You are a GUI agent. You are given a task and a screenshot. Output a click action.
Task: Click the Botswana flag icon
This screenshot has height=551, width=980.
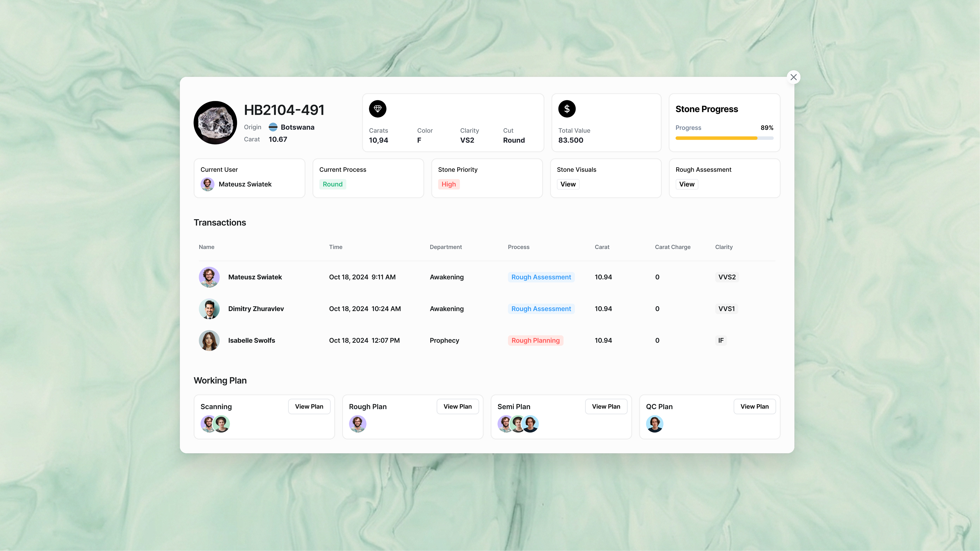click(x=273, y=127)
